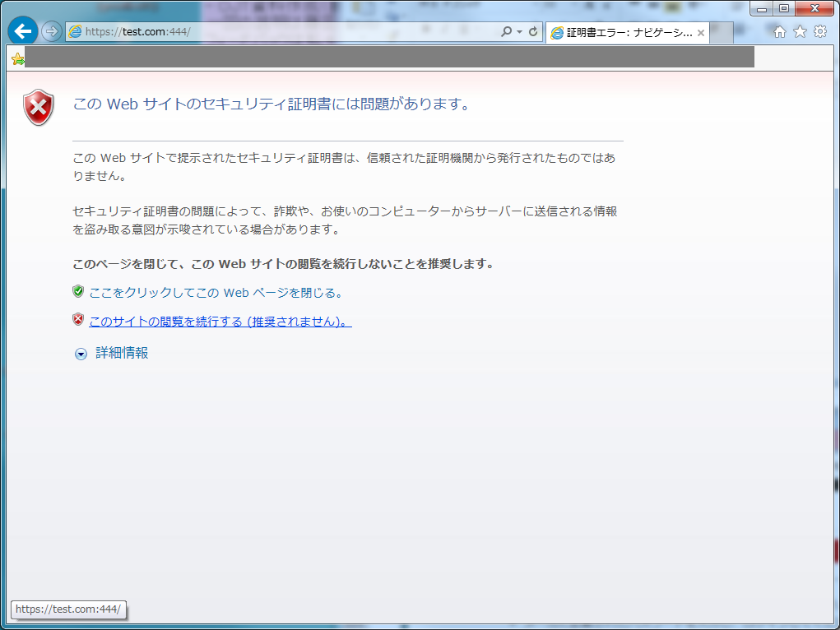
Task: Maximize the browser window
Action: point(784,8)
